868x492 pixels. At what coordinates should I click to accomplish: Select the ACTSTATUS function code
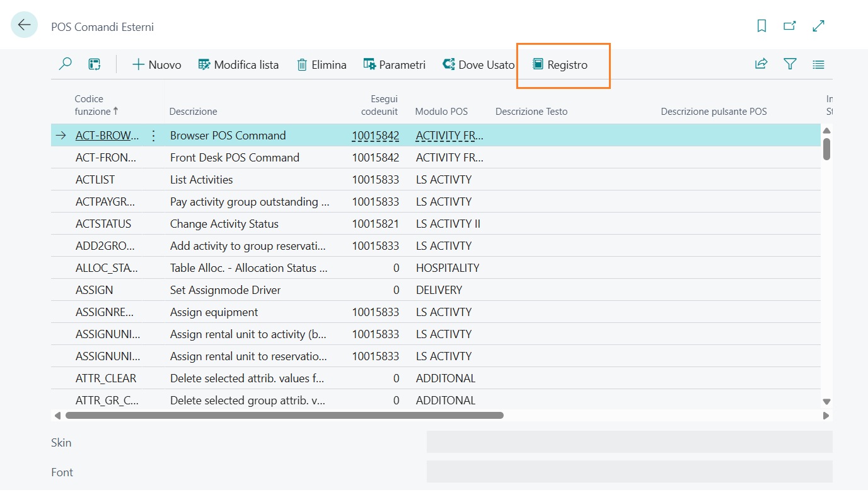point(103,224)
